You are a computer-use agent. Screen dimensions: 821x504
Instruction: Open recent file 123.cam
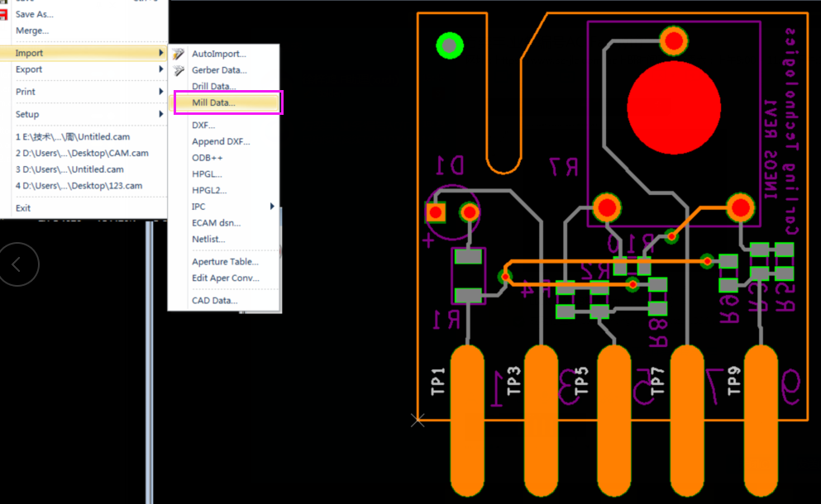point(79,186)
